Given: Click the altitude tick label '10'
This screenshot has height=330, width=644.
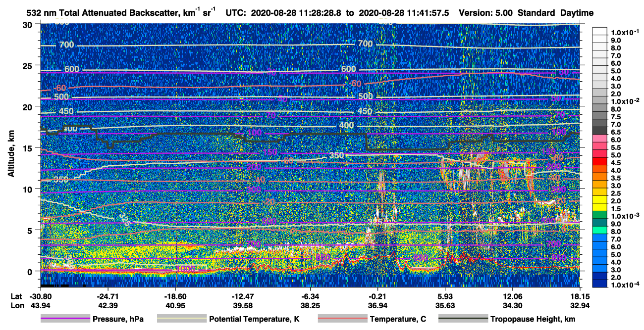Looking at the screenshot, I should [29, 189].
